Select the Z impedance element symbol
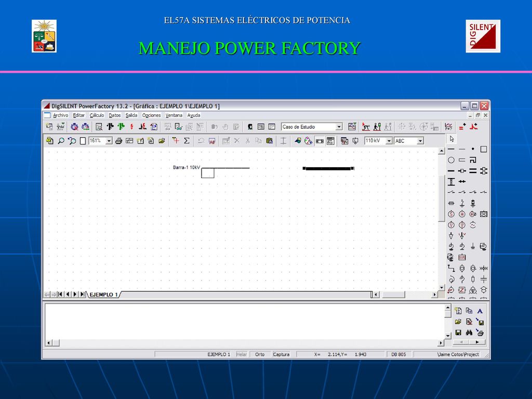The height and width of the screenshot is (399, 532). [x=462, y=290]
